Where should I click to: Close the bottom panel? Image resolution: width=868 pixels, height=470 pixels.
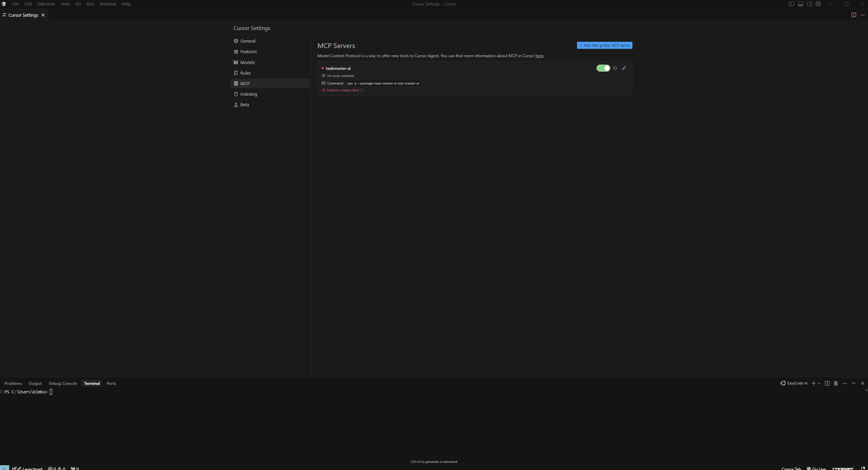coord(863,383)
